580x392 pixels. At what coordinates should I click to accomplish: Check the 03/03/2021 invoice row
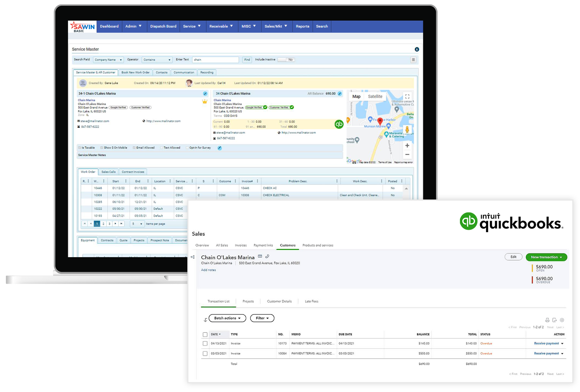[205, 353]
